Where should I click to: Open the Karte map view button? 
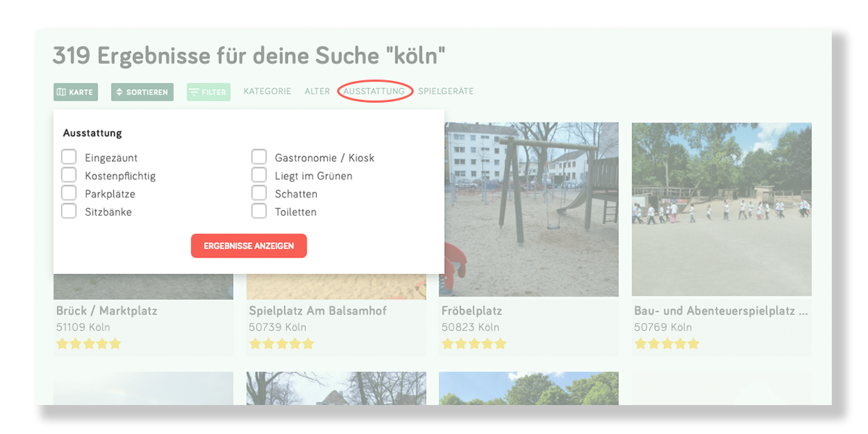click(x=75, y=92)
